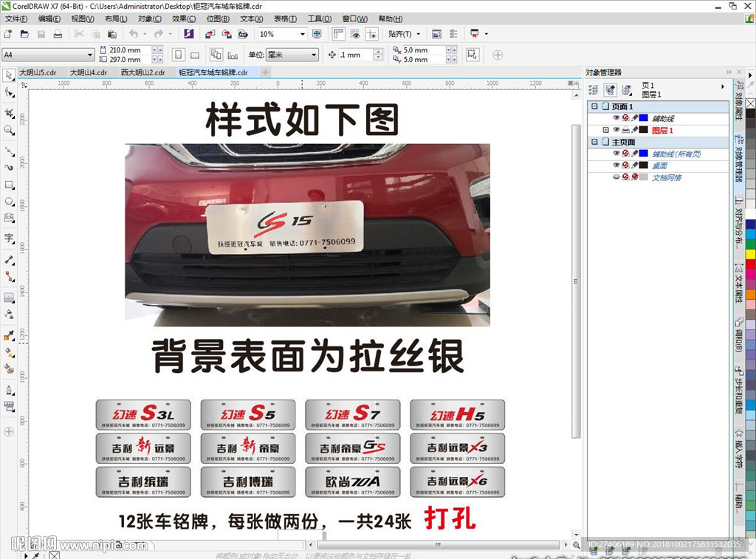Click the page width field 210.0 mm

coord(128,50)
